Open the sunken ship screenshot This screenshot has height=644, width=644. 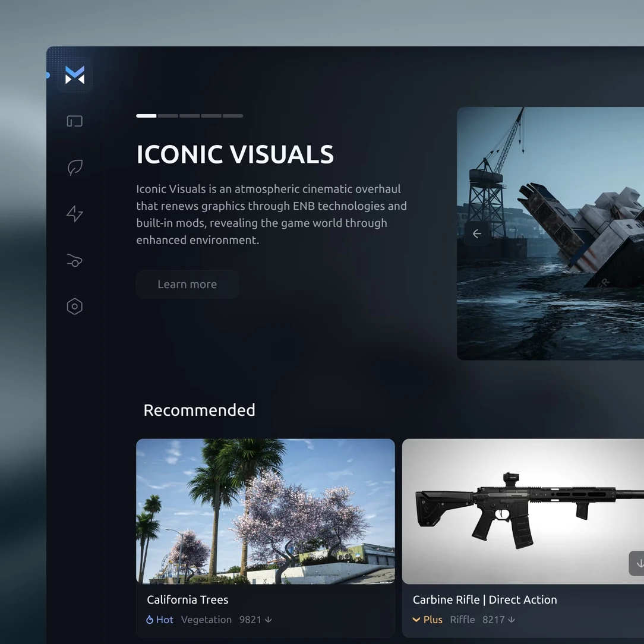[x=550, y=233]
